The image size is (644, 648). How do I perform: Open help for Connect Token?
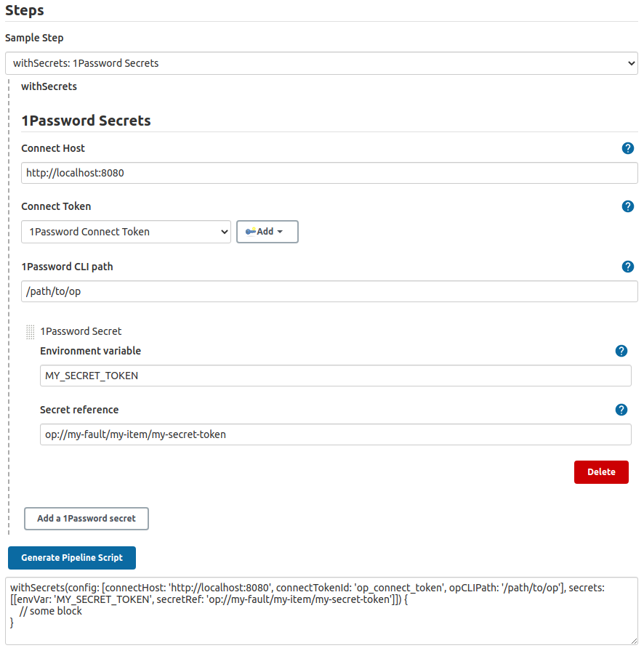pyautogui.click(x=627, y=206)
